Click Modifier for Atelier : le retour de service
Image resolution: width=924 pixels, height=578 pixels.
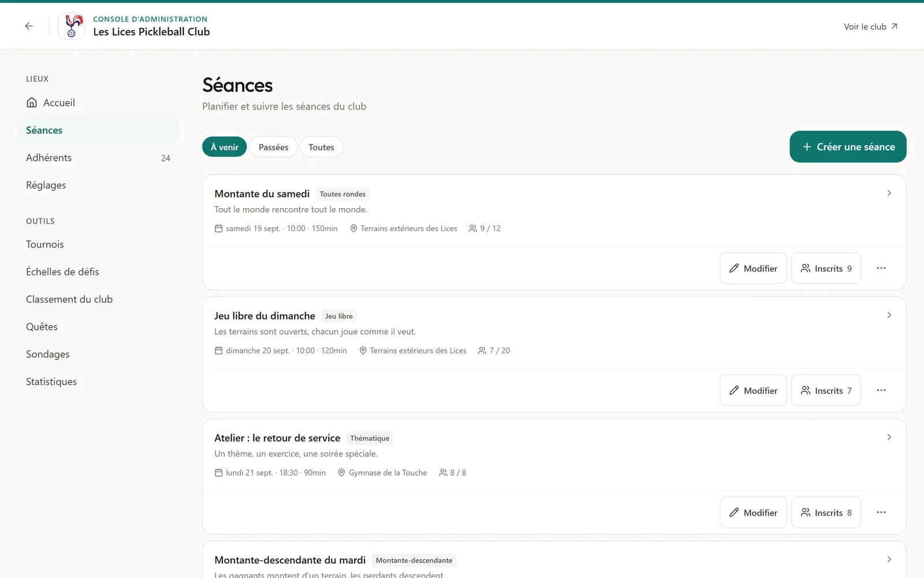click(753, 512)
